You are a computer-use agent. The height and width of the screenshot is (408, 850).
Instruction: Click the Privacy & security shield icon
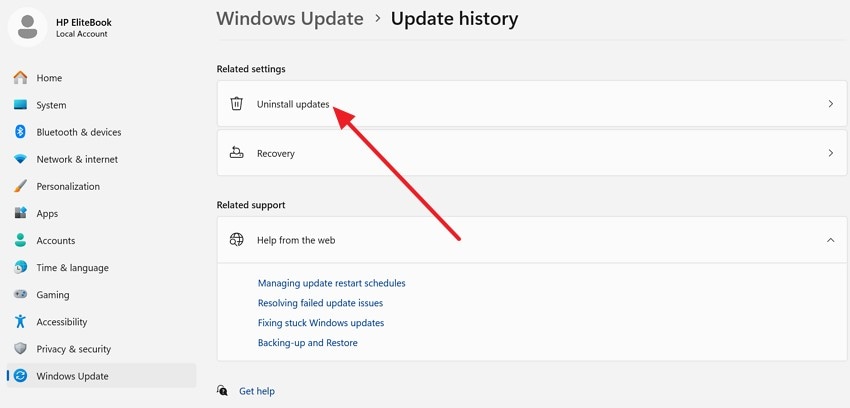pyautogui.click(x=20, y=348)
